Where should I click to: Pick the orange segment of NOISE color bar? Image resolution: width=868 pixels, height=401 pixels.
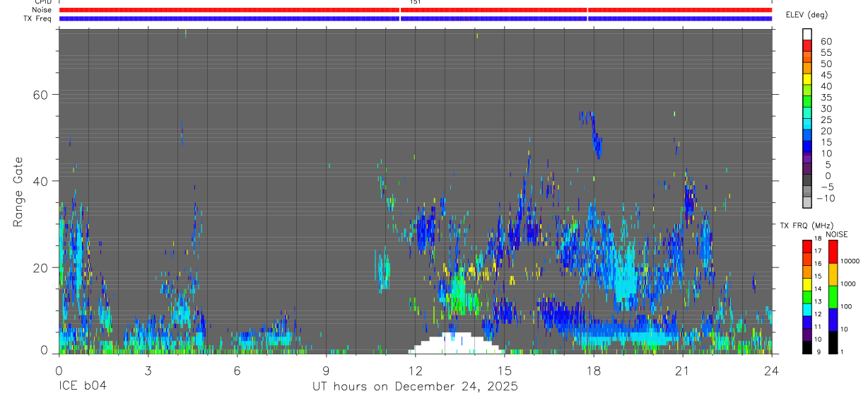click(x=833, y=274)
